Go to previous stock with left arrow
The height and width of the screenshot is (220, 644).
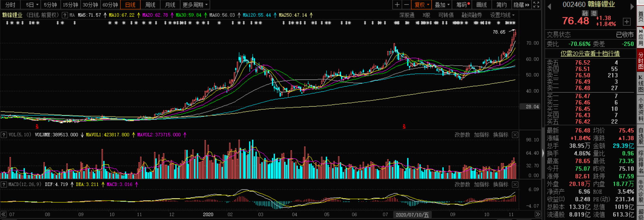click(x=549, y=6)
